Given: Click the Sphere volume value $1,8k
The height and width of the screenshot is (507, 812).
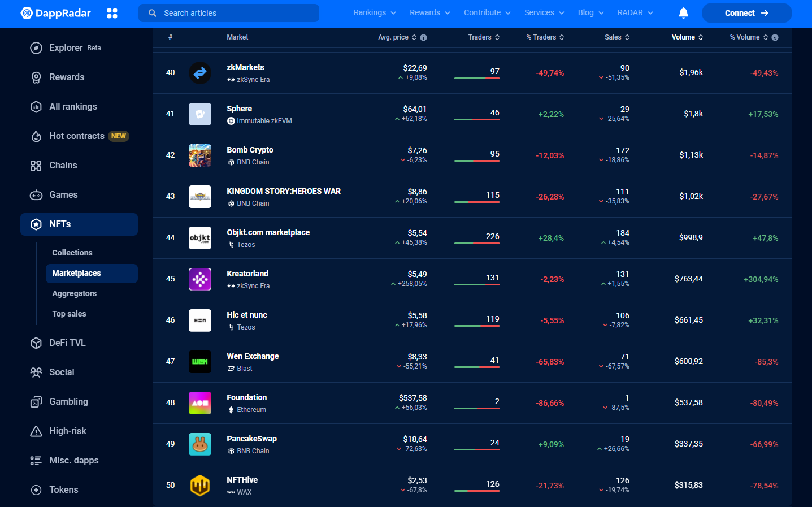Looking at the screenshot, I should point(693,114).
